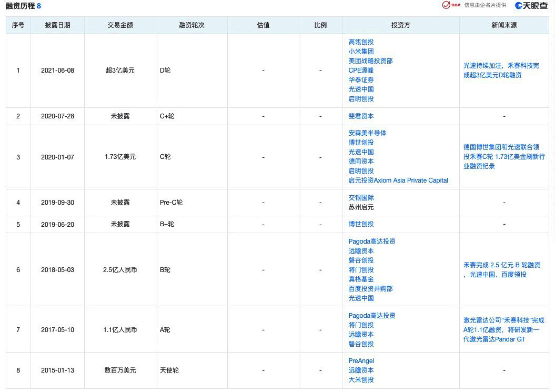Viewport: 555px width, 392px height.
Task: Click the 融资轮次 column header
Action: point(191,25)
